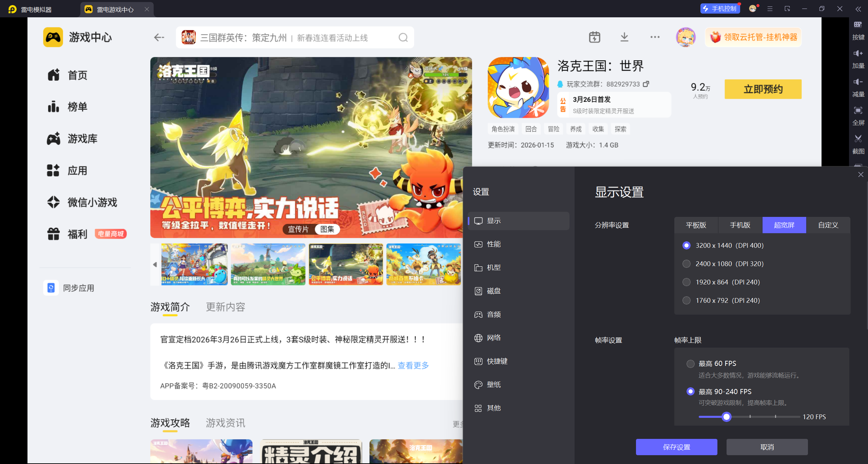The image size is (868, 464).
Task: Click the screenshot scissors icon
Action: [858, 139]
